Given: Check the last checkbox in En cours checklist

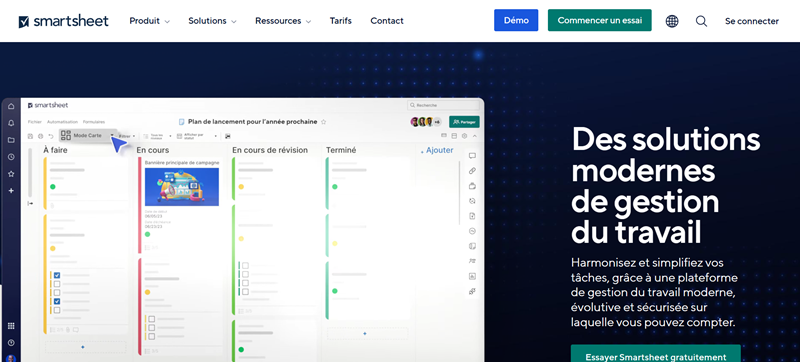Looking at the screenshot, I should tap(152, 337).
